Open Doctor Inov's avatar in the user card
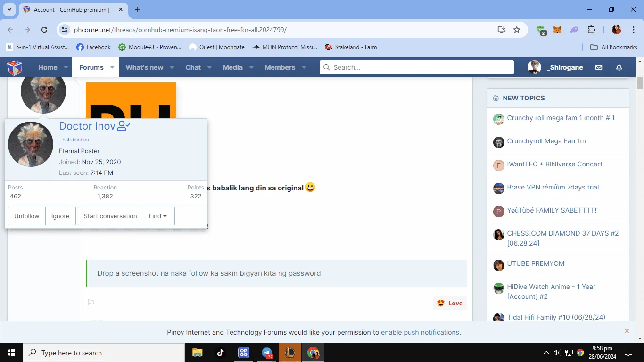Screen dimensions: 644x362 pos(31,144)
